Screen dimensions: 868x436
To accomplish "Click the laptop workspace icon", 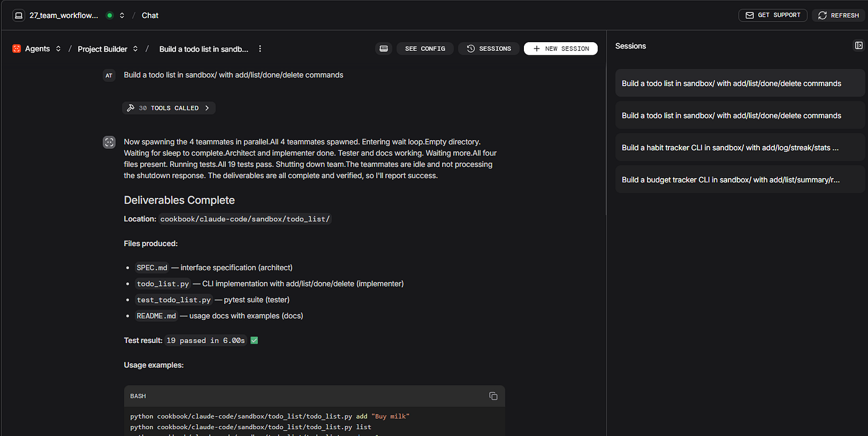I will 19,16.
